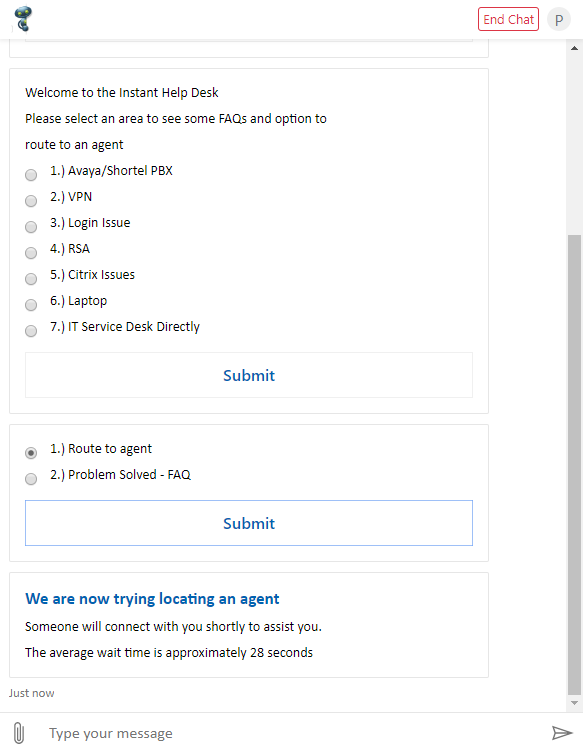Select the RSA radio option

[x=31, y=253]
